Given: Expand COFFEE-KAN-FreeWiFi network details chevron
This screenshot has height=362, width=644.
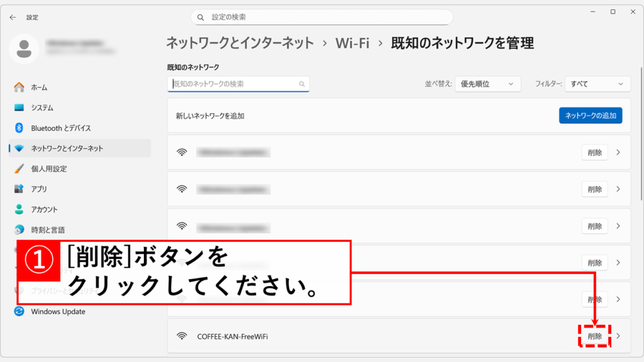Looking at the screenshot, I should [618, 336].
